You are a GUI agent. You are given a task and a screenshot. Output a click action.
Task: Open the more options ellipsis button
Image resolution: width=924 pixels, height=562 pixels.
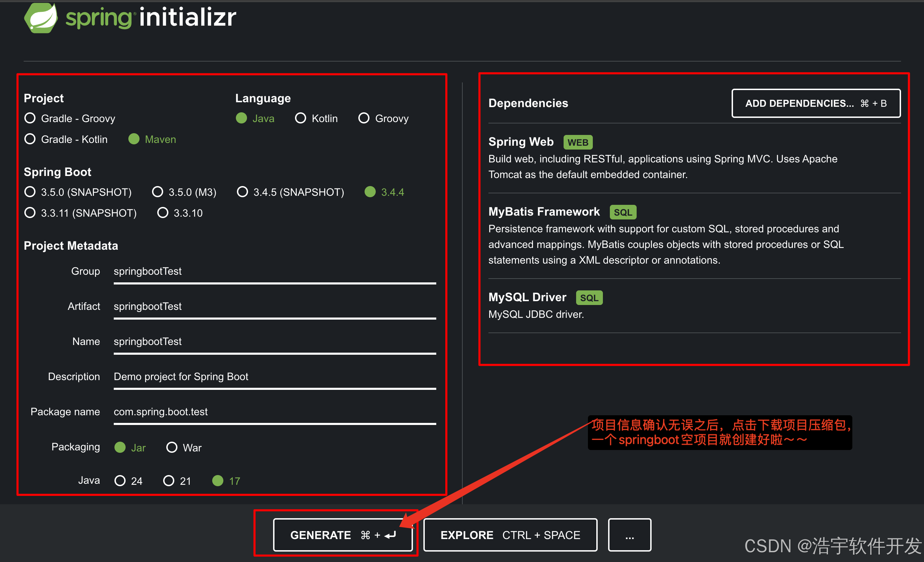click(x=629, y=535)
